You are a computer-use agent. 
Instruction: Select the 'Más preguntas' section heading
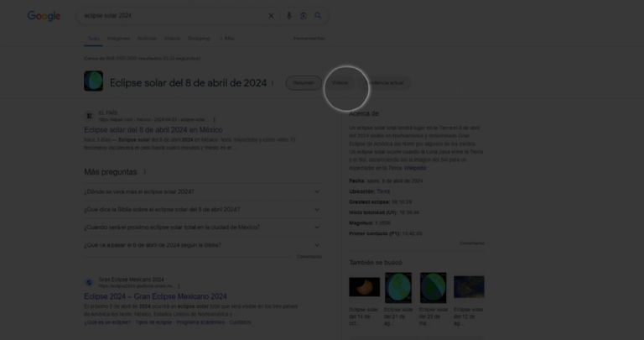tap(111, 172)
